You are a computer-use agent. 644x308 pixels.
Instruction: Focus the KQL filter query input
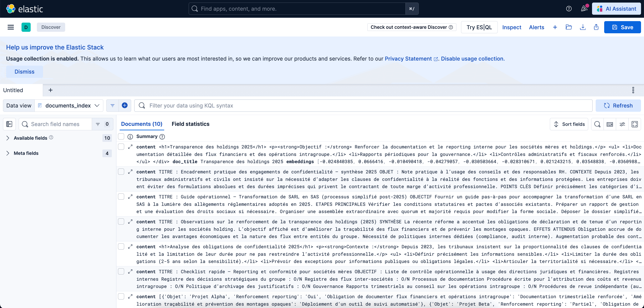pyautogui.click(x=363, y=106)
